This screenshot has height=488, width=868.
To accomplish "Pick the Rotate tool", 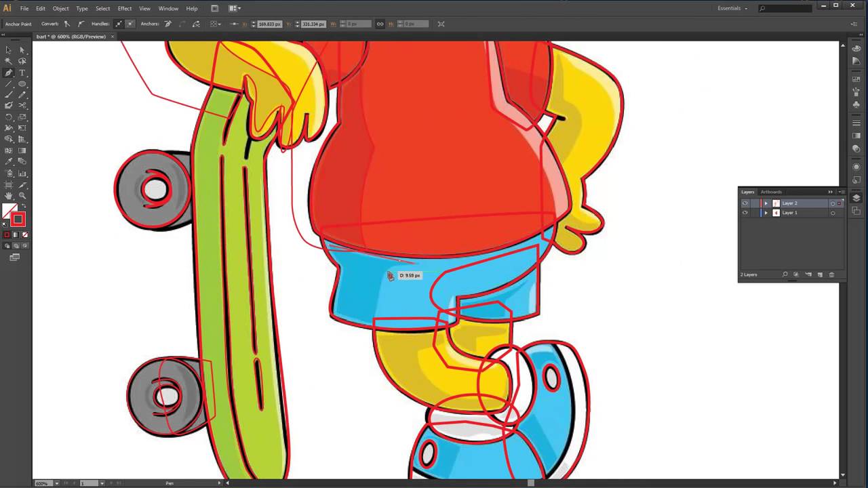I will pyautogui.click(x=9, y=117).
